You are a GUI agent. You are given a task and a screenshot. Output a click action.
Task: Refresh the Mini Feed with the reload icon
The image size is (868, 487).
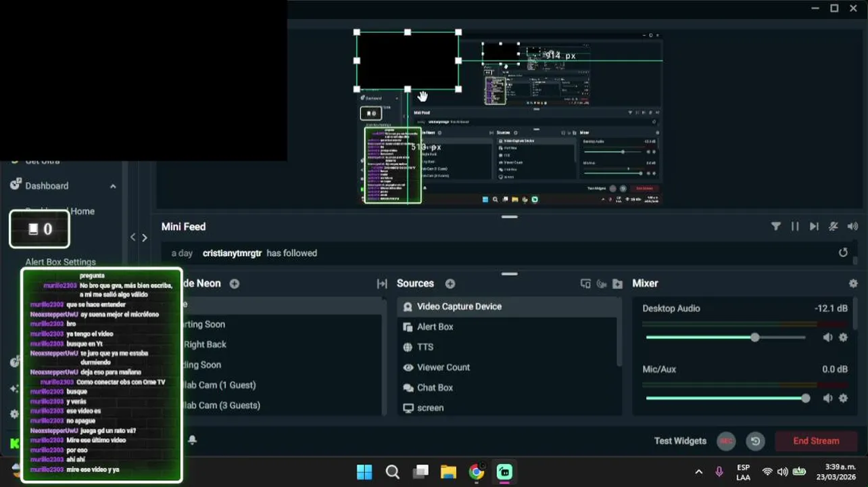click(x=843, y=252)
